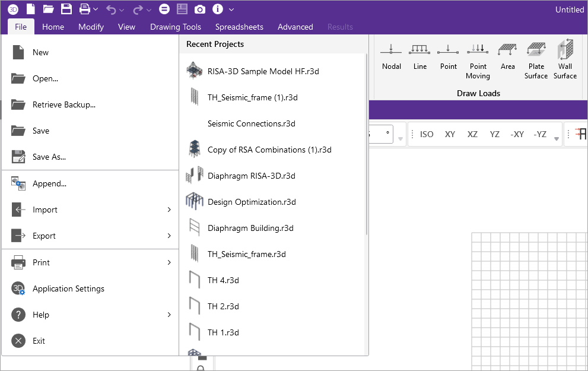Image resolution: width=588 pixels, height=371 pixels.
Task: Click the undo arrow icon
Action: coord(111,9)
